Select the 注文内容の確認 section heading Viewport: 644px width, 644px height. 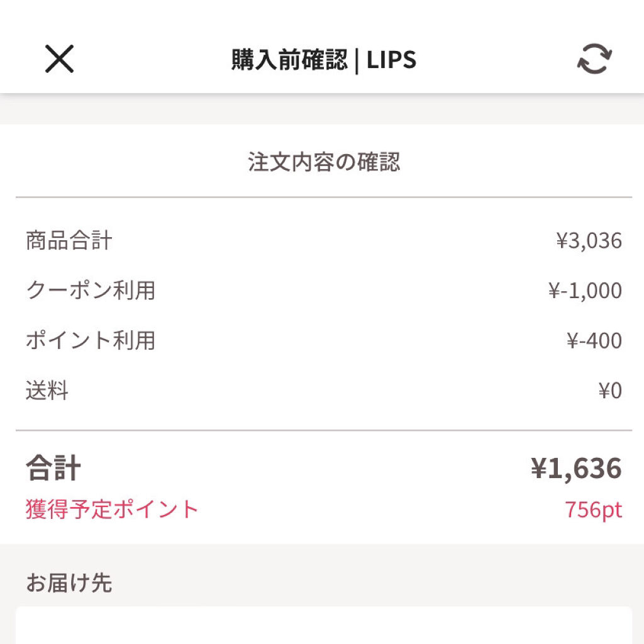tap(323, 162)
